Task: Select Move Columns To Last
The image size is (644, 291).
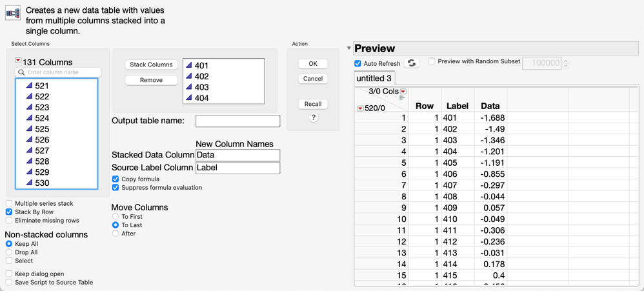Action: pos(116,225)
